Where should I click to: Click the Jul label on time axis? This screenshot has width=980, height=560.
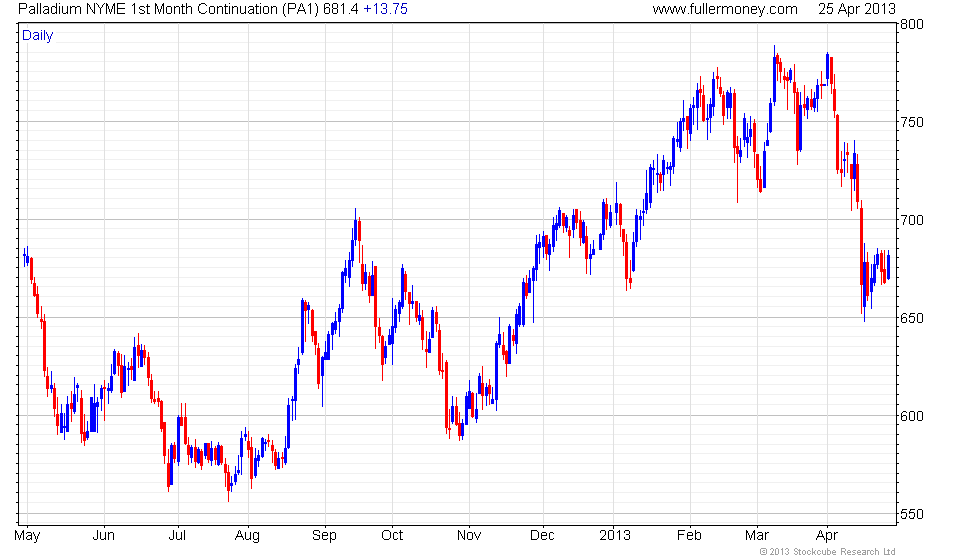(178, 536)
